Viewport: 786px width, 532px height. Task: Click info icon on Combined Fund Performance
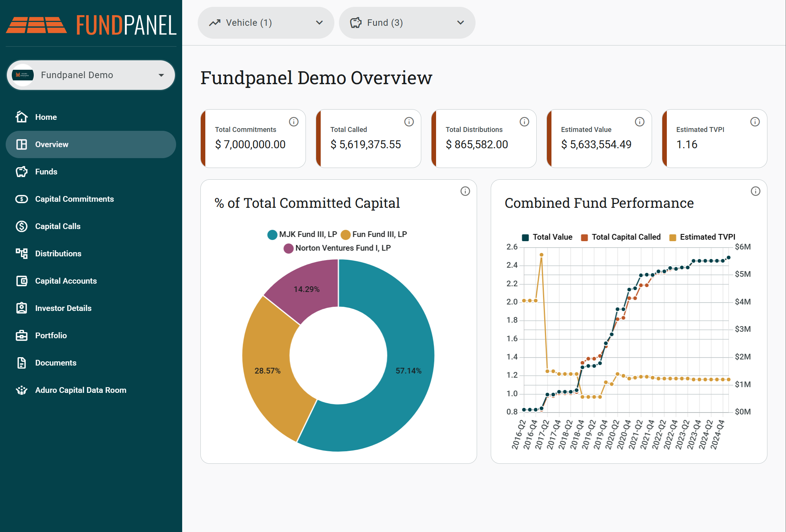756,191
